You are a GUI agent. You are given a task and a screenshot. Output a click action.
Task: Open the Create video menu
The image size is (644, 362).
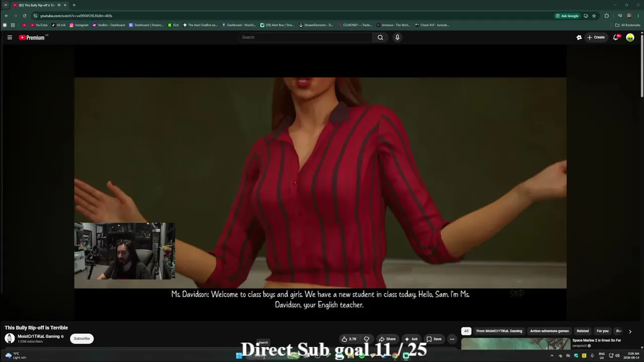click(x=596, y=37)
